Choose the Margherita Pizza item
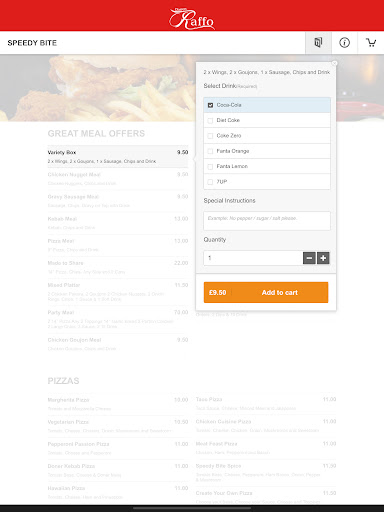 click(118, 404)
